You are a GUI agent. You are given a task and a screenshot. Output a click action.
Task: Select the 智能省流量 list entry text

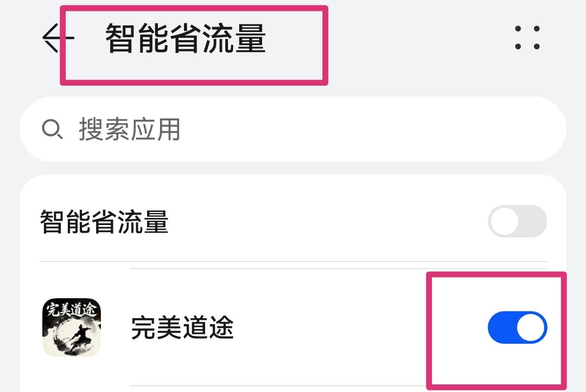(x=104, y=221)
